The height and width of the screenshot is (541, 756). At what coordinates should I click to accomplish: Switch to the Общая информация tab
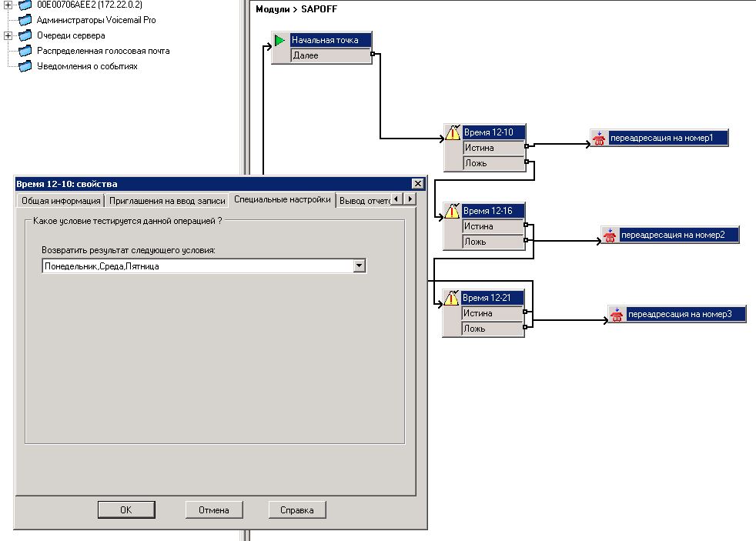pos(61,201)
